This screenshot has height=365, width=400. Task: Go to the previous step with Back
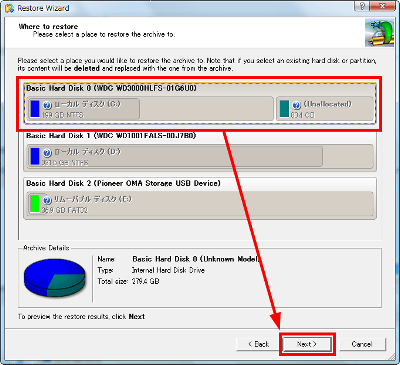259,344
